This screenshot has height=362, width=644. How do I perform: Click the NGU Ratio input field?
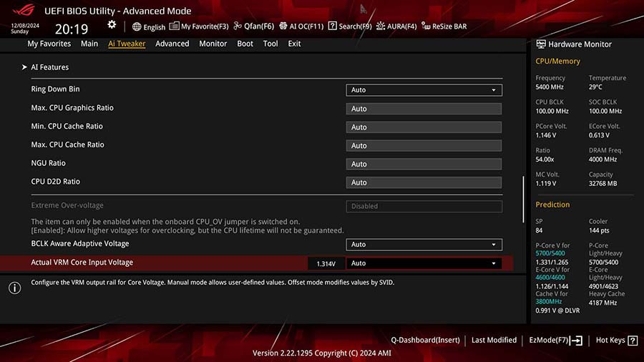424,164
